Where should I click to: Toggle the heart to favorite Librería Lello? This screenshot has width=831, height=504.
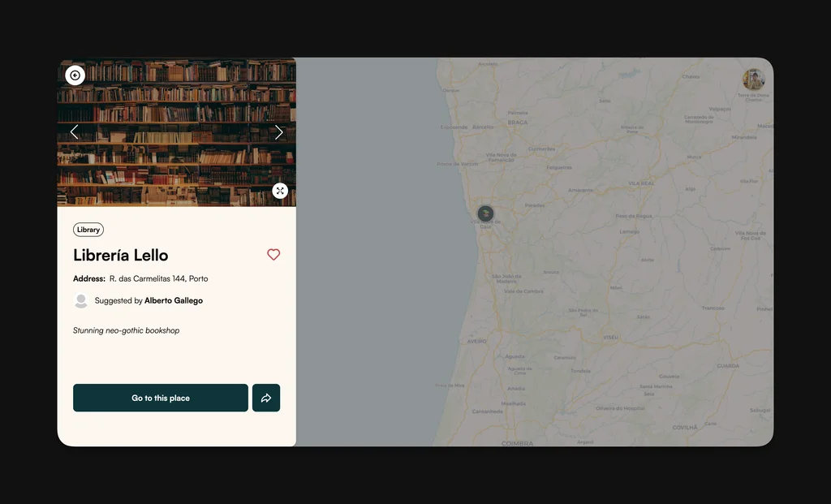[273, 255]
